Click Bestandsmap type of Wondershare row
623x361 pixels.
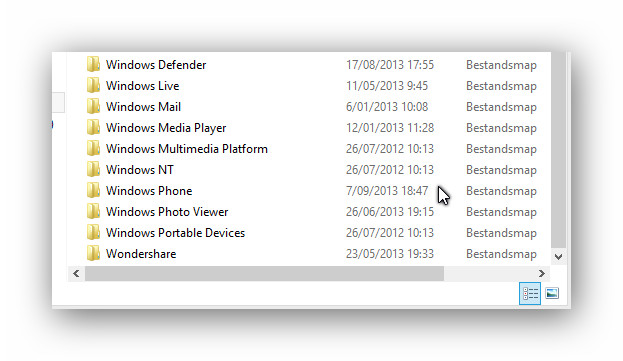point(501,254)
